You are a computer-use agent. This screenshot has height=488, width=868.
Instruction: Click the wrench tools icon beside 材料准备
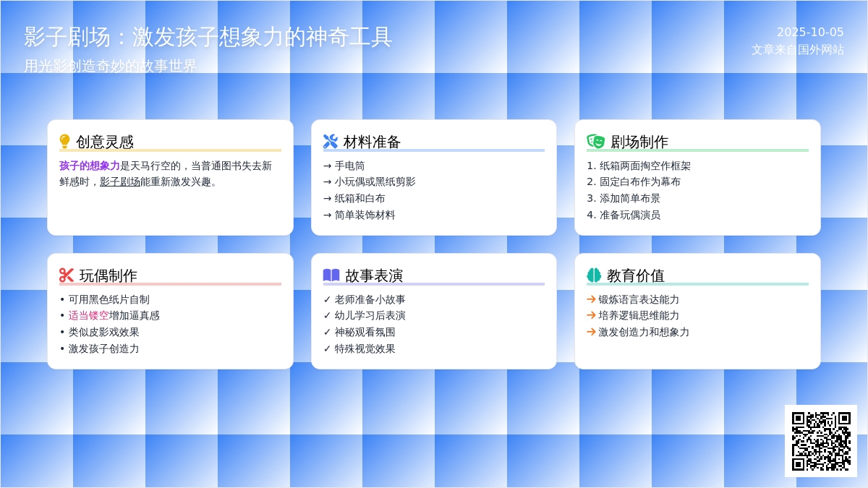click(x=331, y=142)
